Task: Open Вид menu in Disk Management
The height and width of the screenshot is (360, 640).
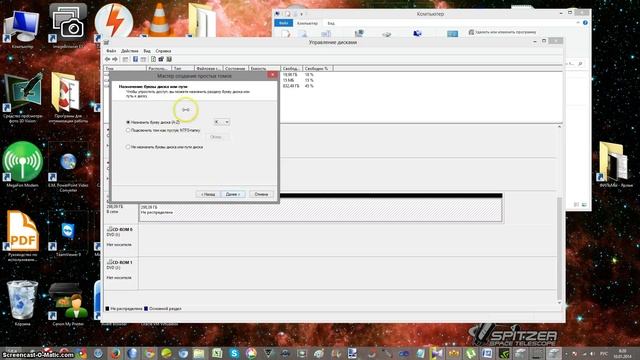Action: [x=147, y=51]
